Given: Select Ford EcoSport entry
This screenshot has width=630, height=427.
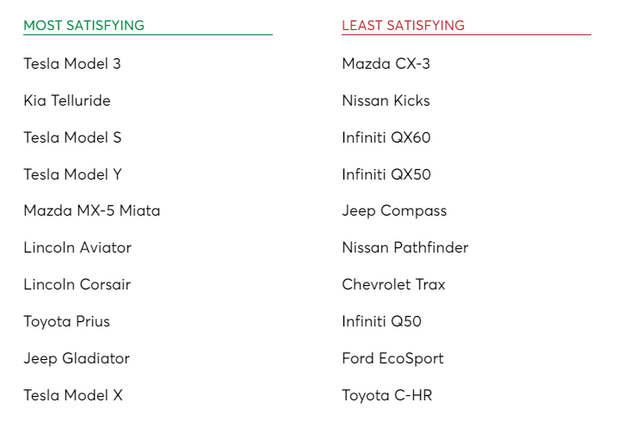Looking at the screenshot, I should 393,358.
